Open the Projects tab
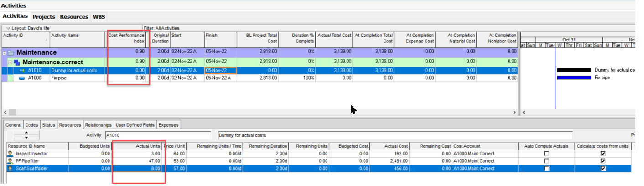This screenshot has width=644, height=186. pyautogui.click(x=45, y=17)
